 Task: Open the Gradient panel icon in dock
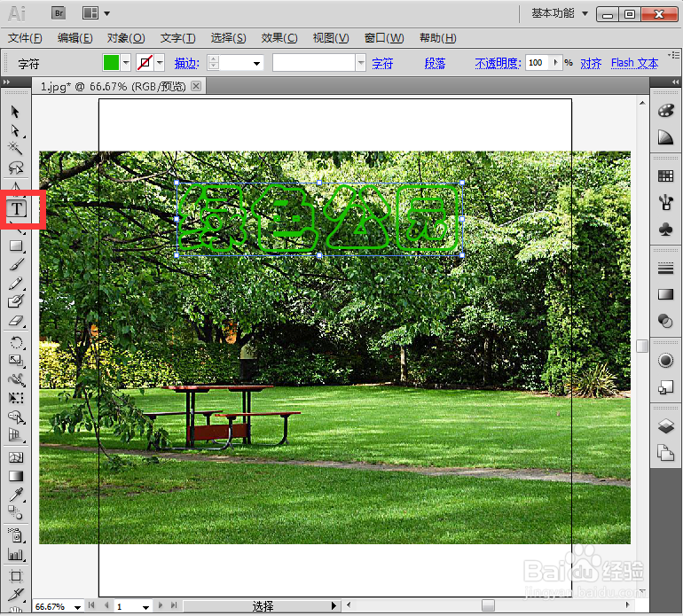(665, 295)
